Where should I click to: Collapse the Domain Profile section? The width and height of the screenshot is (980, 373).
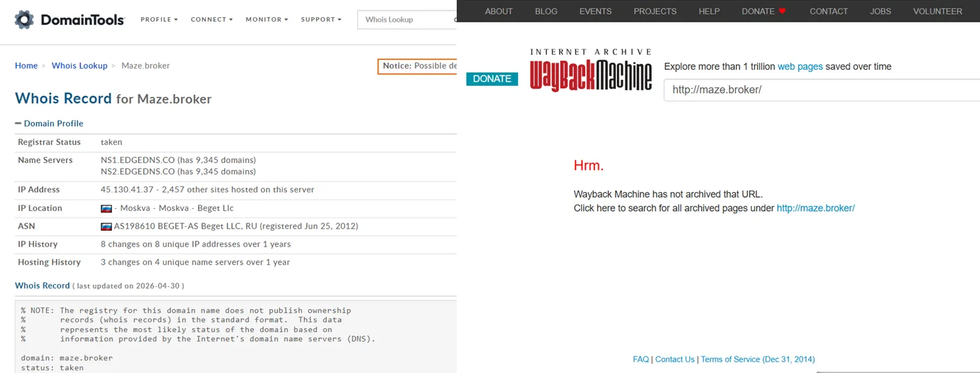[x=49, y=123]
